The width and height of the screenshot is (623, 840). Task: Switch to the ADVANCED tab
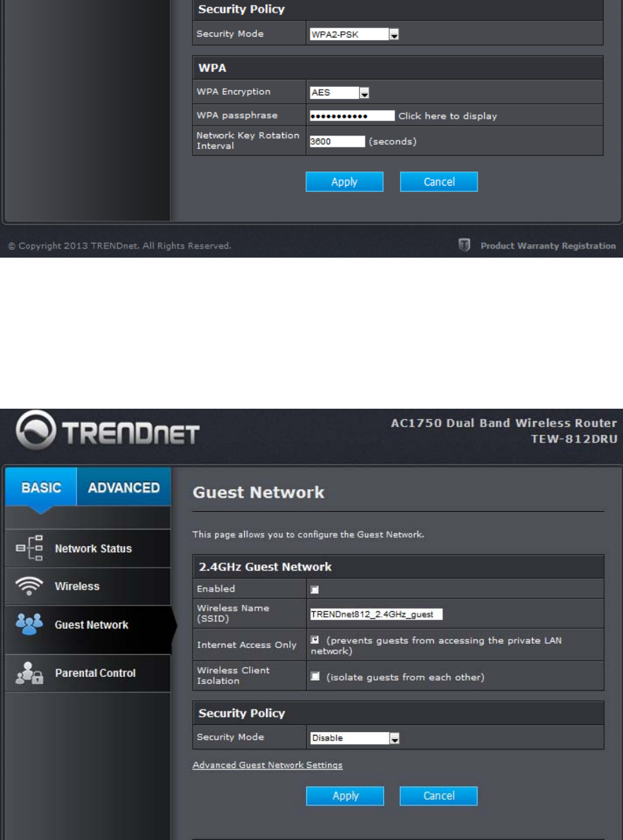(x=123, y=488)
